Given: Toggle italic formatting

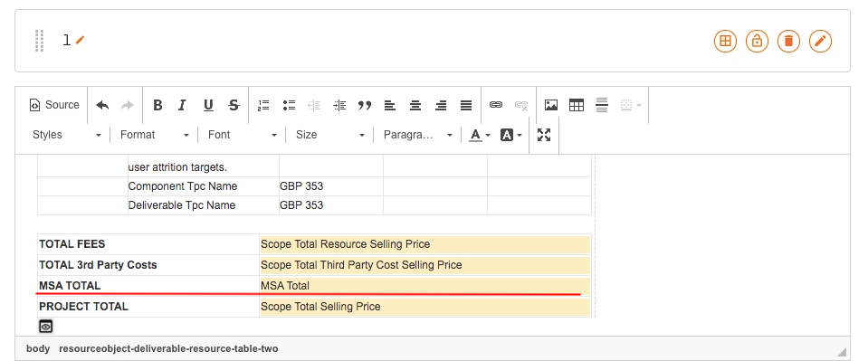Looking at the screenshot, I should pos(182,105).
